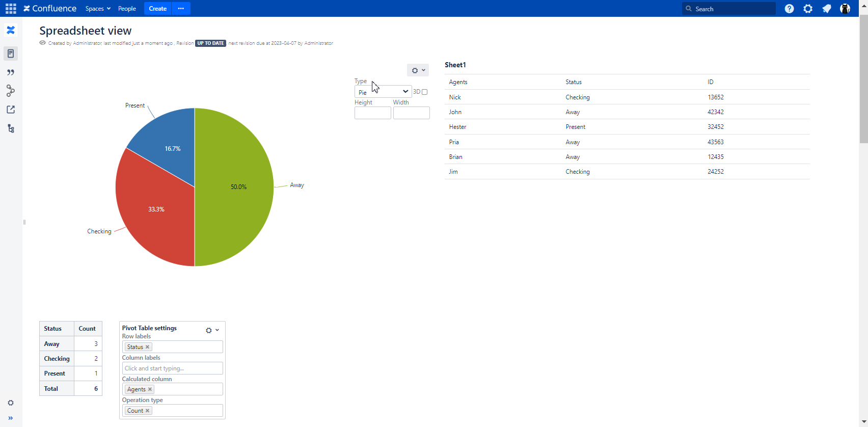The width and height of the screenshot is (868, 427).
Task: Open the Help question mark icon
Action: 789,9
